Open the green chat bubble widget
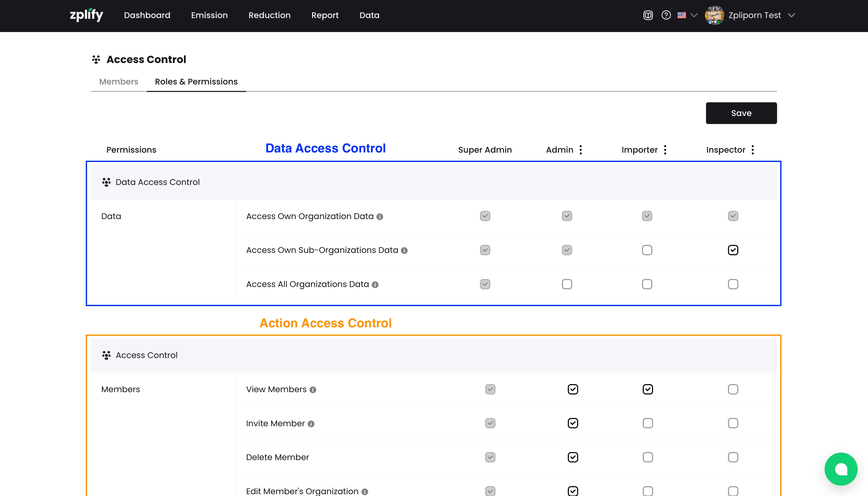Image resolution: width=868 pixels, height=496 pixels. click(x=841, y=469)
